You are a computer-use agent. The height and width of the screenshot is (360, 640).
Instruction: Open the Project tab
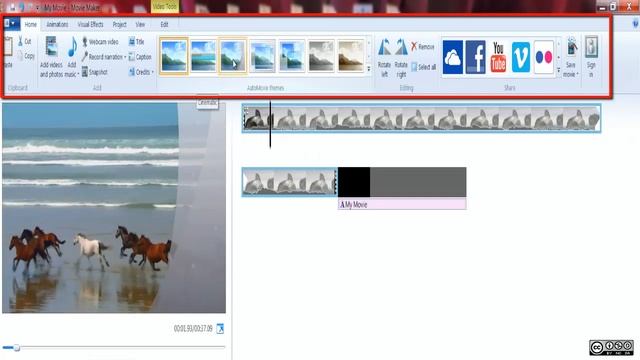tap(119, 24)
